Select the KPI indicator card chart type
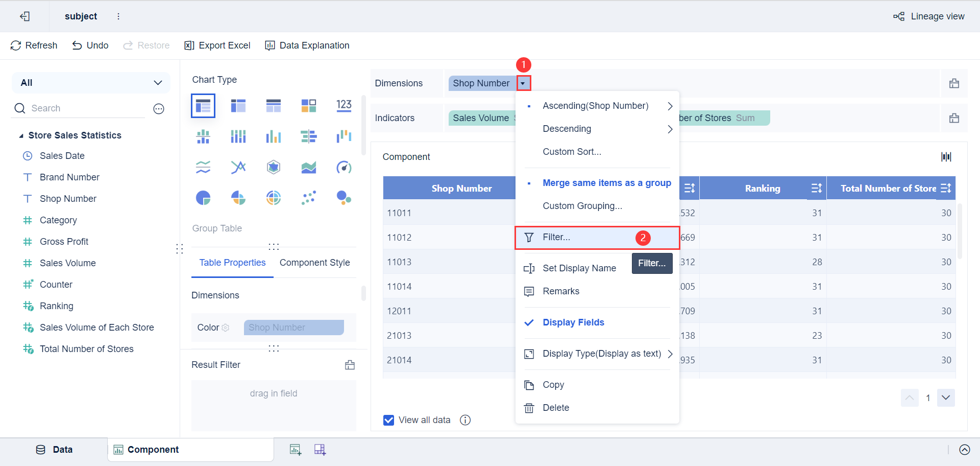 click(344, 105)
